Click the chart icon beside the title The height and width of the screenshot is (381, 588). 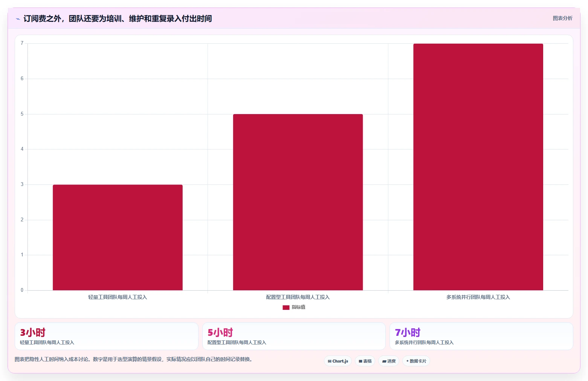click(18, 19)
